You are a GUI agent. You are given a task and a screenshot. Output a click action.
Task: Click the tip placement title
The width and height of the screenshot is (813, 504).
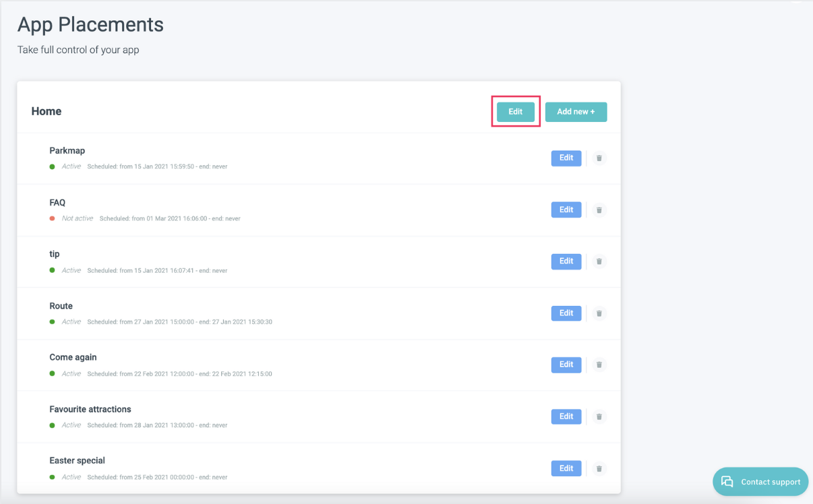click(x=55, y=254)
